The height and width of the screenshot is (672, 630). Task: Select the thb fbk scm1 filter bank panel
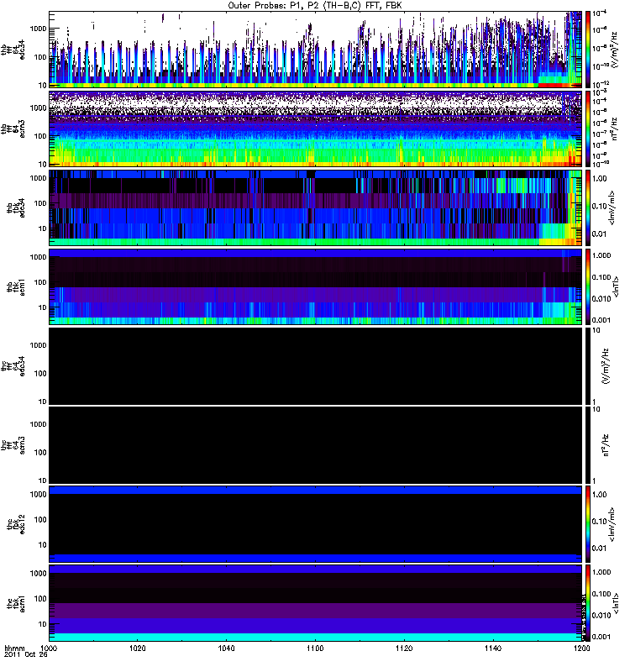tap(315, 286)
